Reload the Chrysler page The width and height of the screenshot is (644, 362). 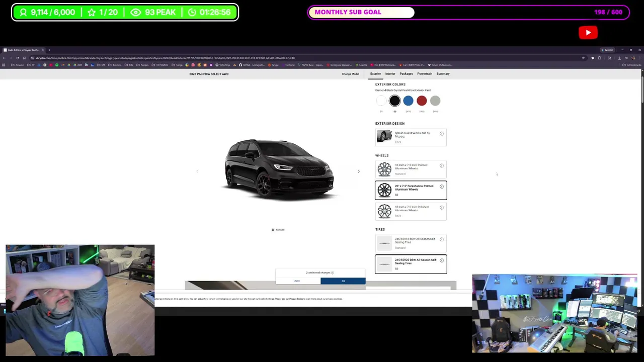click(18, 58)
